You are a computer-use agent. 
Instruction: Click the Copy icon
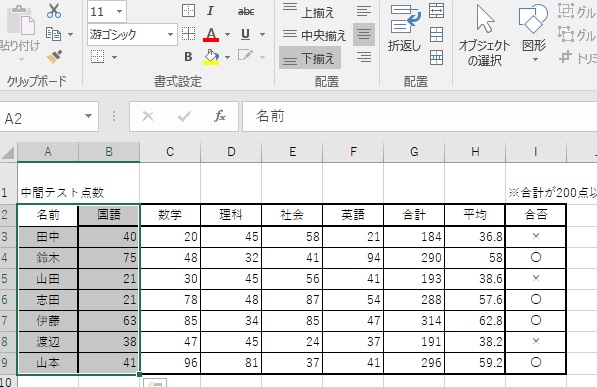53,34
